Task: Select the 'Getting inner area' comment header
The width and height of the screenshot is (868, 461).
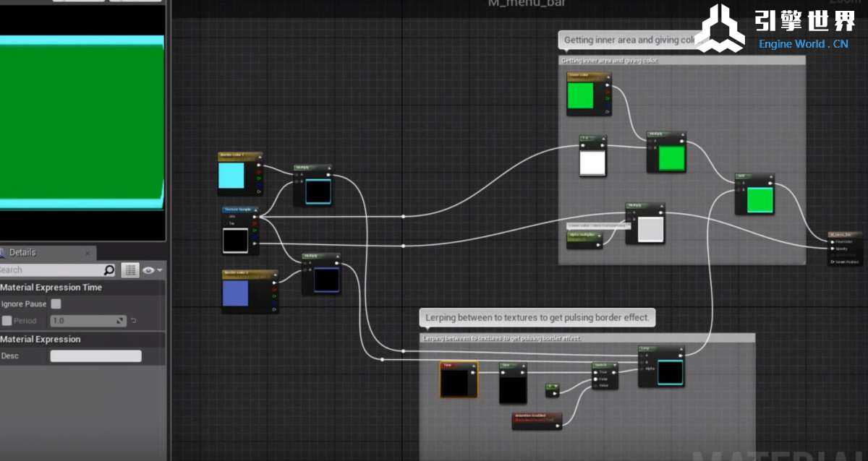Action: 681,61
